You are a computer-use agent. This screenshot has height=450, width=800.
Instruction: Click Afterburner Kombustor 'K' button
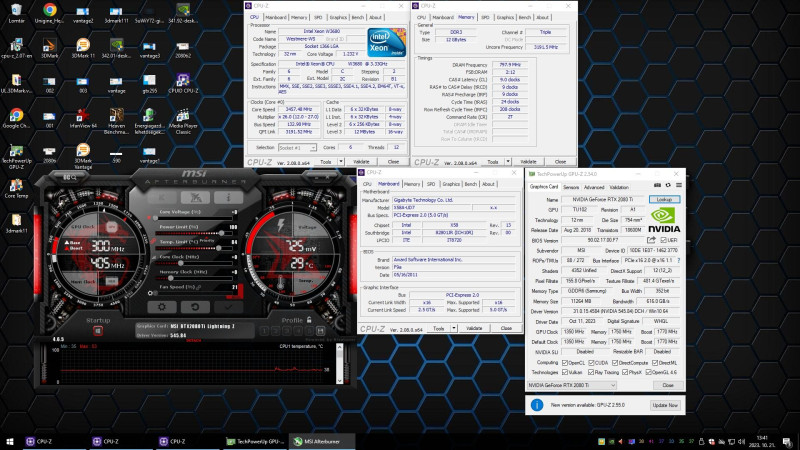click(x=162, y=197)
